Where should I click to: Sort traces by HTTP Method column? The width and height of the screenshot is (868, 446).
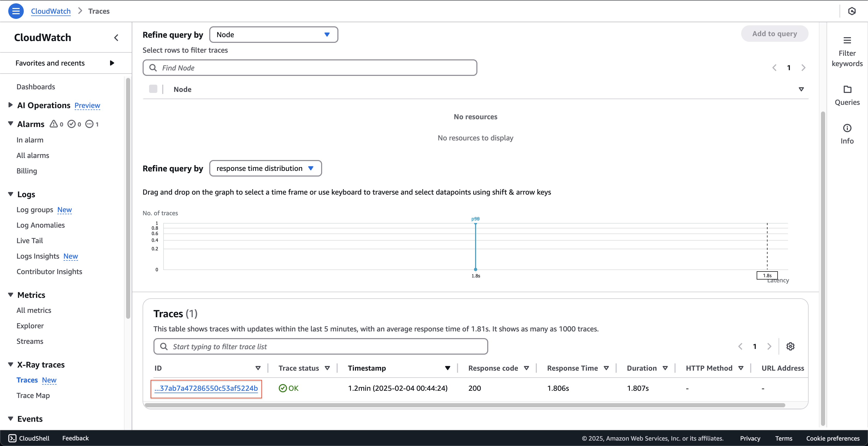click(x=741, y=368)
